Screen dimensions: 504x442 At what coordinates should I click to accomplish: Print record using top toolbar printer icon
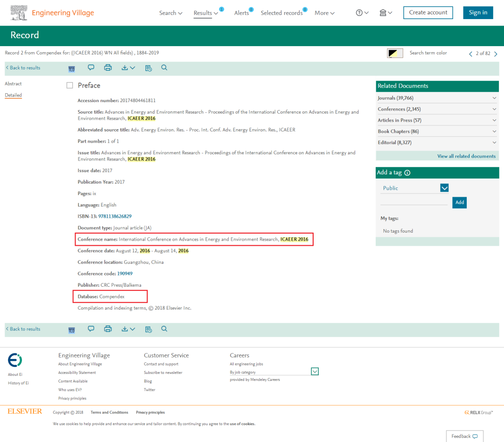(108, 68)
